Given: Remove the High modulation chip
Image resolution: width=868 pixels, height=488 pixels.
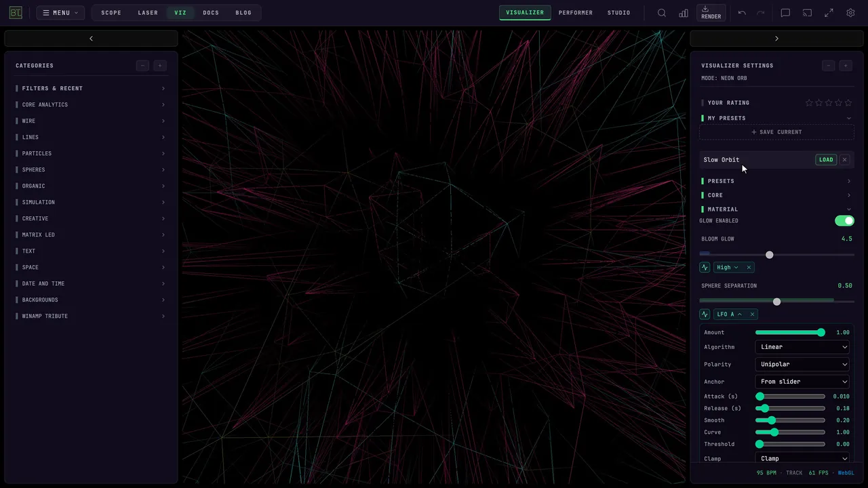Looking at the screenshot, I should (x=749, y=268).
